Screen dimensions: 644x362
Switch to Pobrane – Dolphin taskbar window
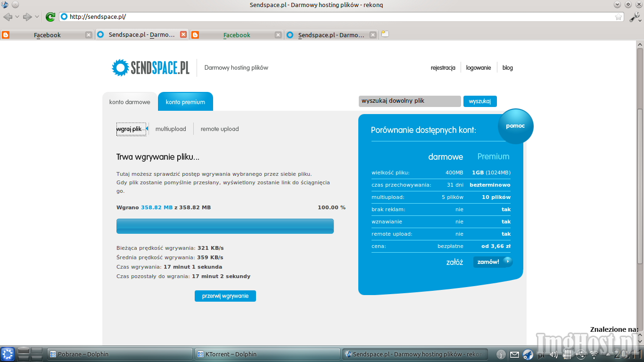click(121, 354)
